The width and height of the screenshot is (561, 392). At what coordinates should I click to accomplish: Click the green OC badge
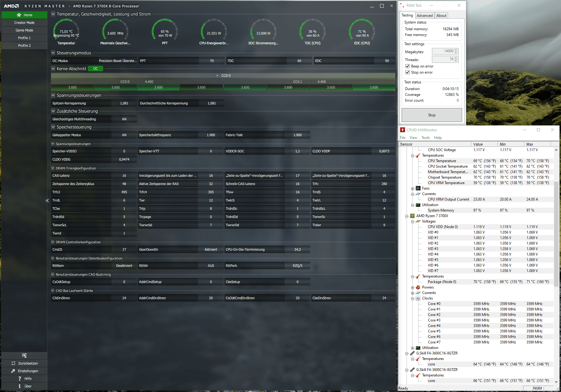(96, 69)
